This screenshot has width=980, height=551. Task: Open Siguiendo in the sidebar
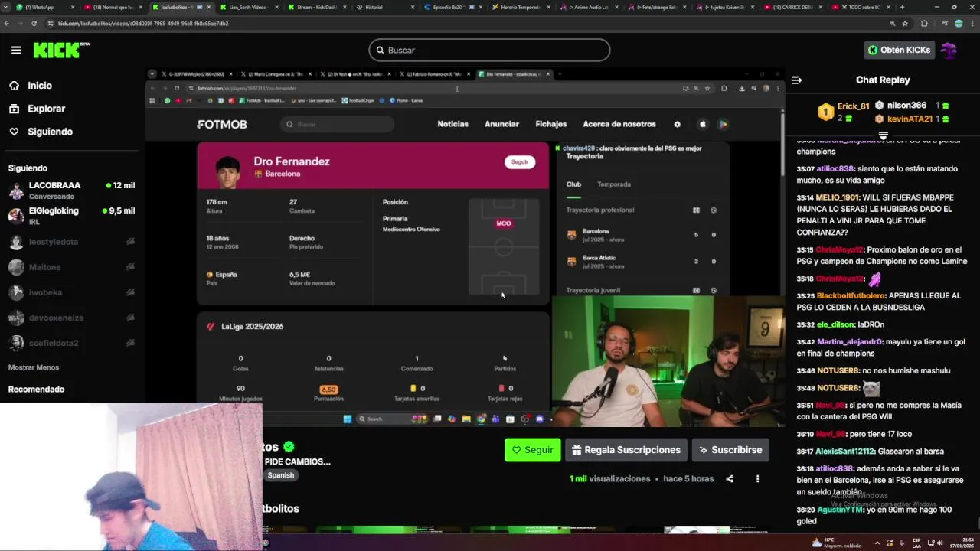[50, 132]
